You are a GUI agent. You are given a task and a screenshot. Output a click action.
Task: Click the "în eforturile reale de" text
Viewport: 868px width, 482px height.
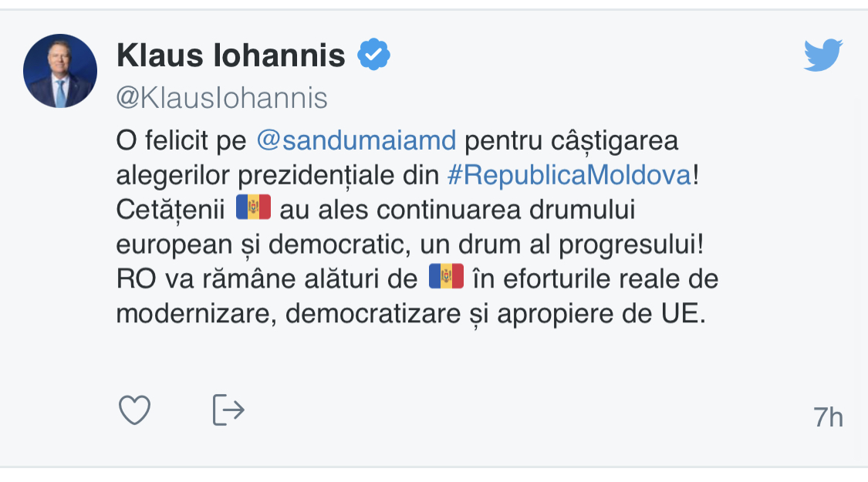tap(595, 278)
